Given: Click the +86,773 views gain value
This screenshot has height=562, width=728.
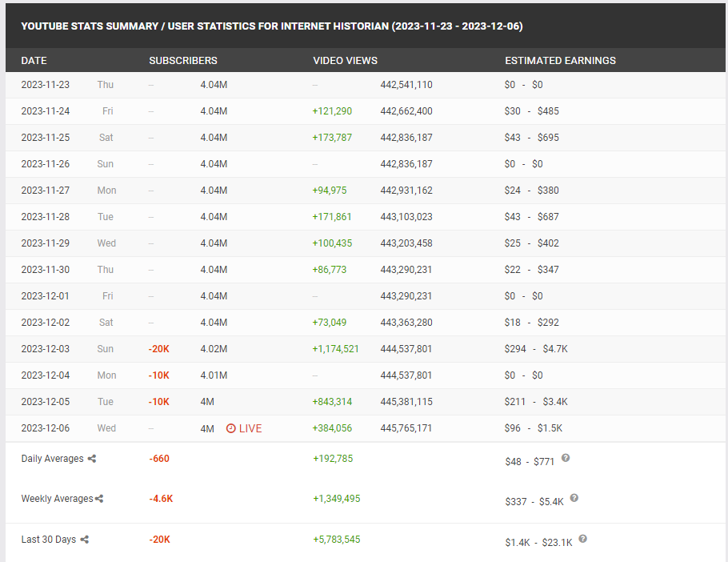Looking at the screenshot, I should 329,269.
